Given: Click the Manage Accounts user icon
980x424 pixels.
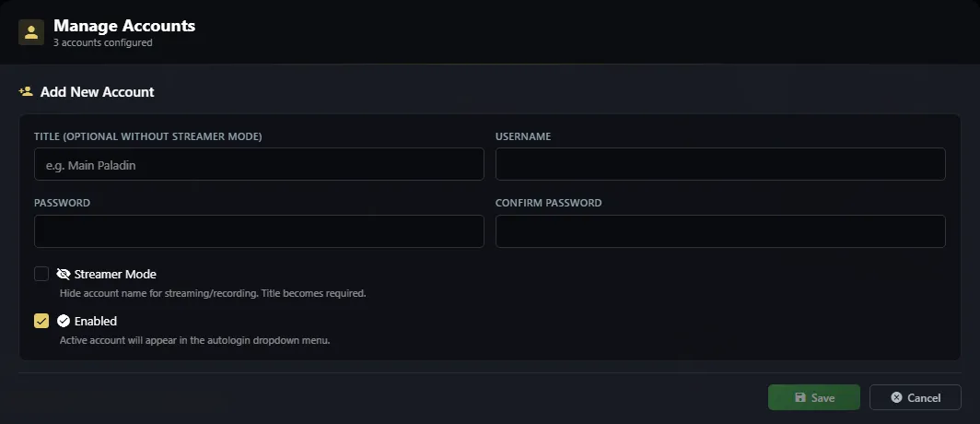Looking at the screenshot, I should coord(31,32).
